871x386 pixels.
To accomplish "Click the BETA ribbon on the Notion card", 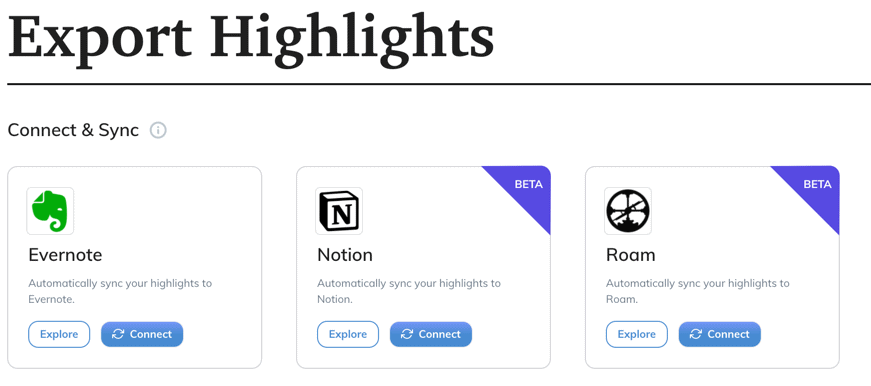I will pos(528,188).
